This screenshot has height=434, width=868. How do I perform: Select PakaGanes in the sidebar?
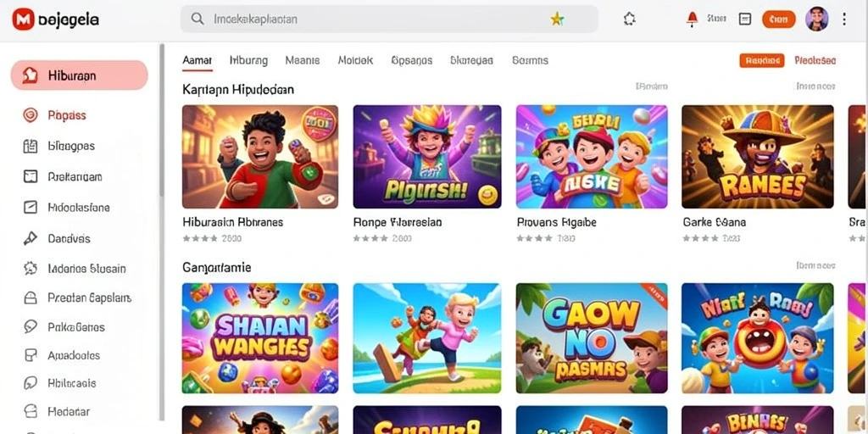tap(75, 326)
